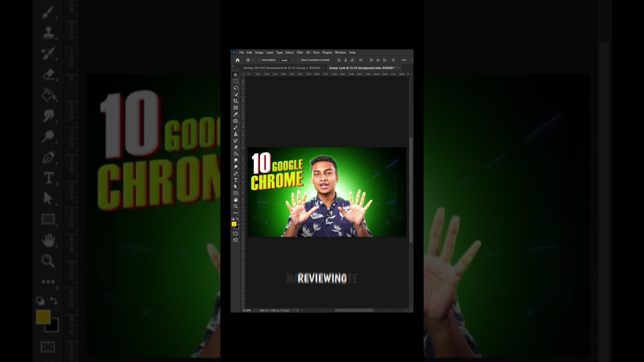Select the Pen tool

pyautogui.click(x=235, y=173)
